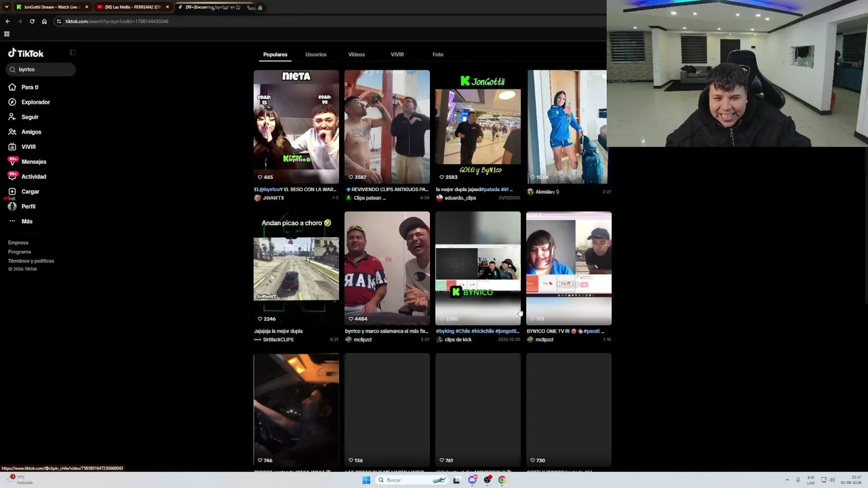This screenshot has width=868, height=488.
Task: Close the Las Mellis YouTube tab
Action: tap(167, 7)
